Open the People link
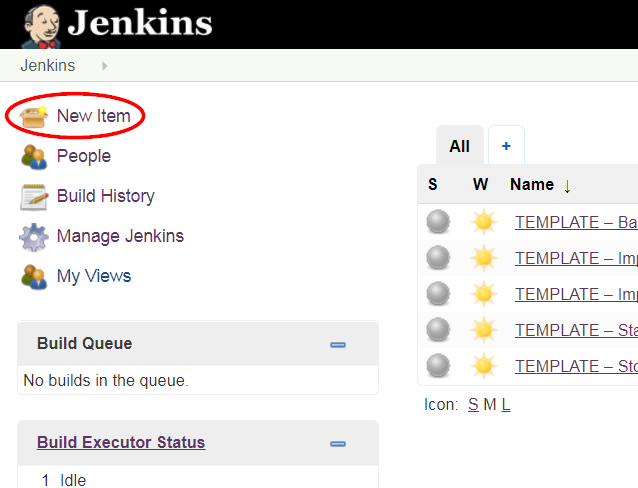Image resolution: width=638 pixels, height=488 pixels. [84, 156]
